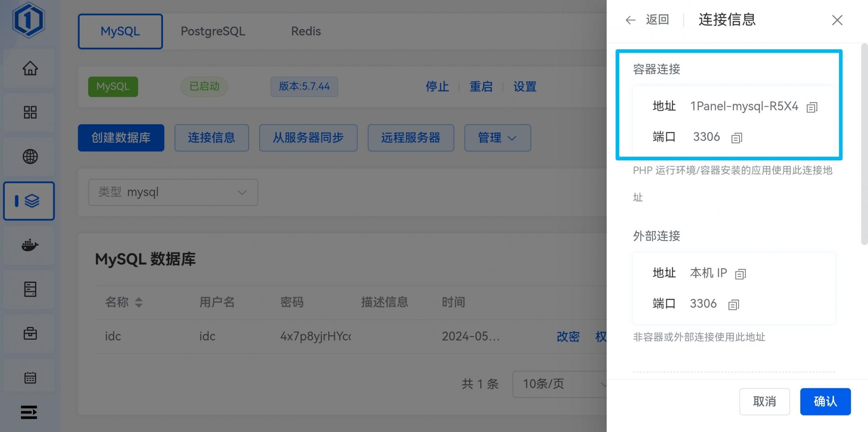Click the idc database name cell

(x=113, y=336)
